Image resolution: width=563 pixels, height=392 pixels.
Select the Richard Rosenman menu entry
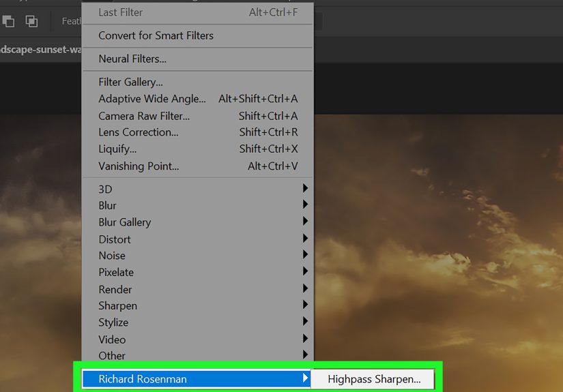(197, 379)
